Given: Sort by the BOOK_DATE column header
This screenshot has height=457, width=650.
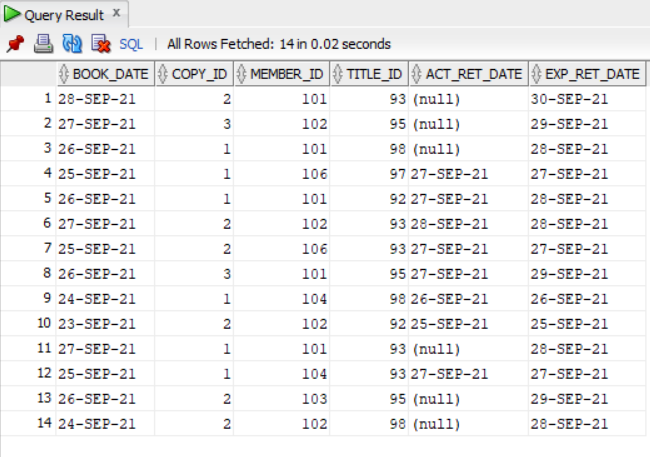Looking at the screenshot, I should tap(105, 74).
